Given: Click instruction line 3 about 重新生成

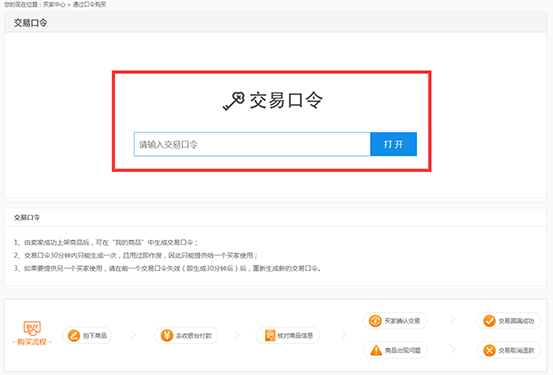Looking at the screenshot, I should 167,268.
